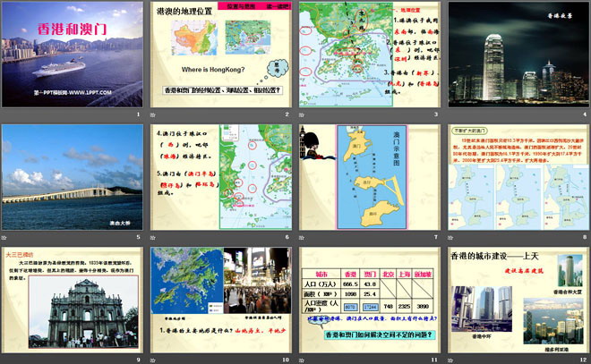Click slide number 4 label

pos(585,114)
